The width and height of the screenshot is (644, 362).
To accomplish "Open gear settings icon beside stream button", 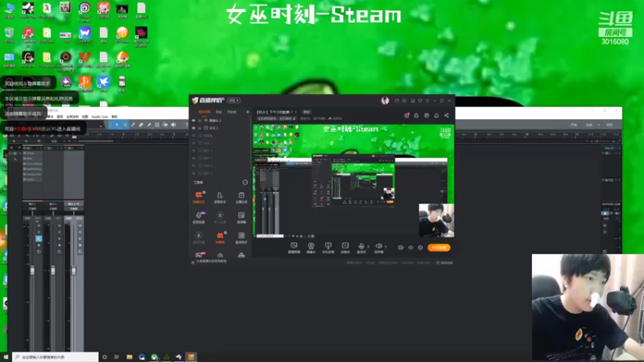I will (420, 248).
